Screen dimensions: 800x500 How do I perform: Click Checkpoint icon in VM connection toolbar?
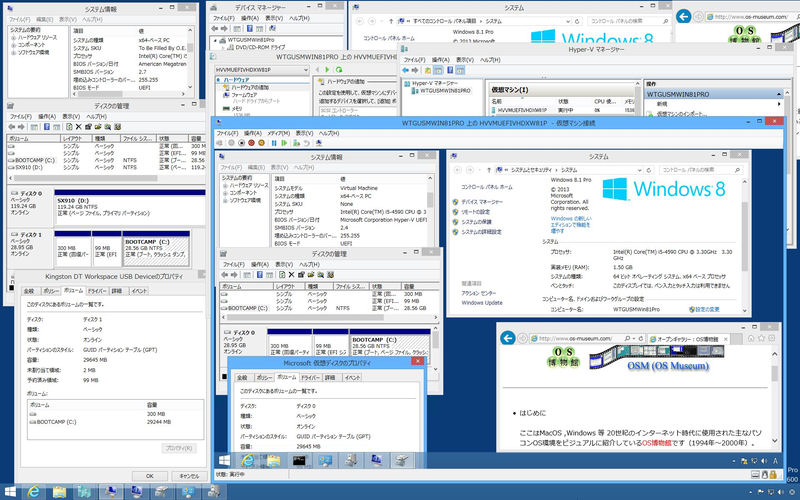(x=296, y=143)
